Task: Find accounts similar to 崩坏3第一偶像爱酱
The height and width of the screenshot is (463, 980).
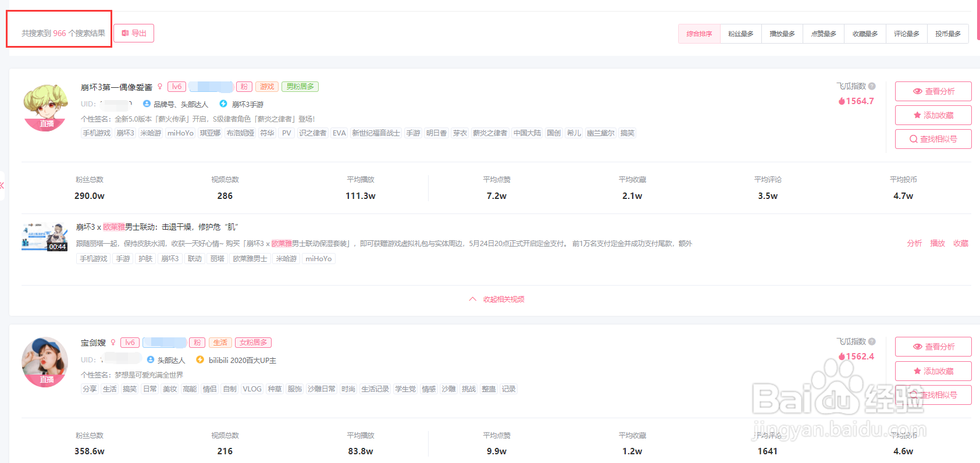Action: point(933,139)
